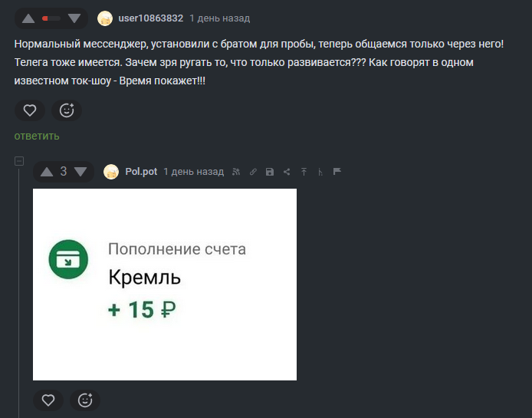Downvote the comment by user10863832
Viewport: 532px width, 418px height.
click(74, 18)
